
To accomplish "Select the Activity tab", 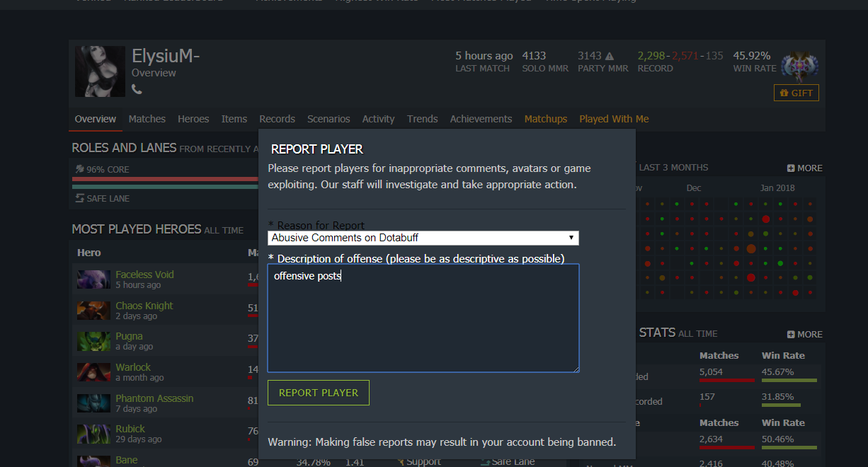I will (x=379, y=119).
